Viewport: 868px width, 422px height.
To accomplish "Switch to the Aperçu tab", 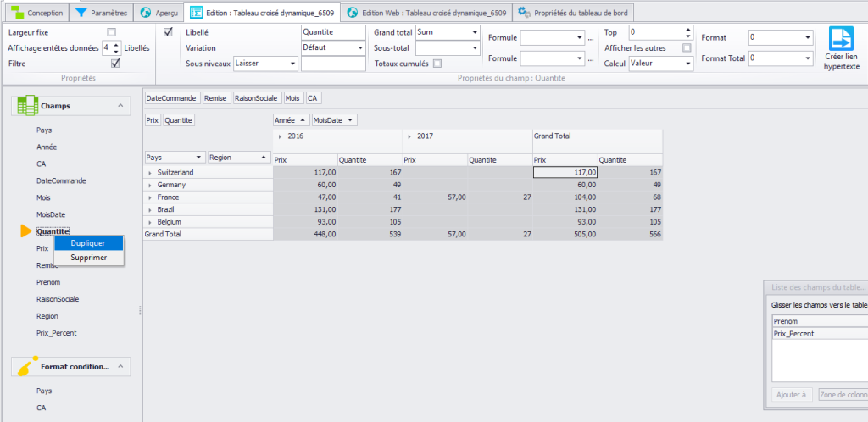I will 159,12.
